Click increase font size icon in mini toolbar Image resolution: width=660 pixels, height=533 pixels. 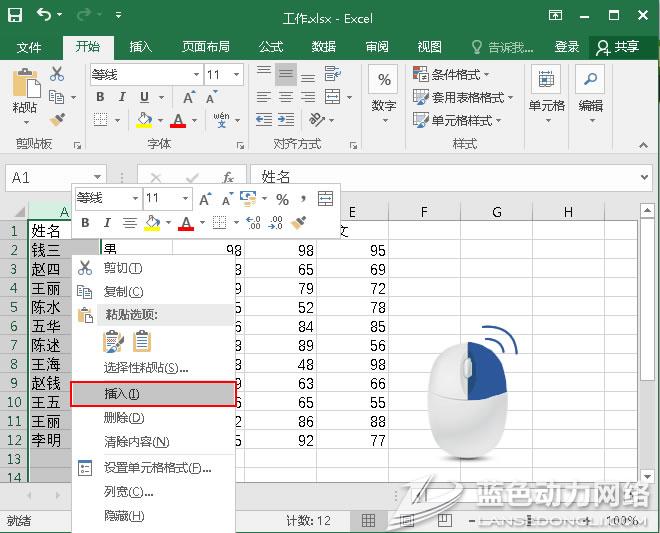205,199
